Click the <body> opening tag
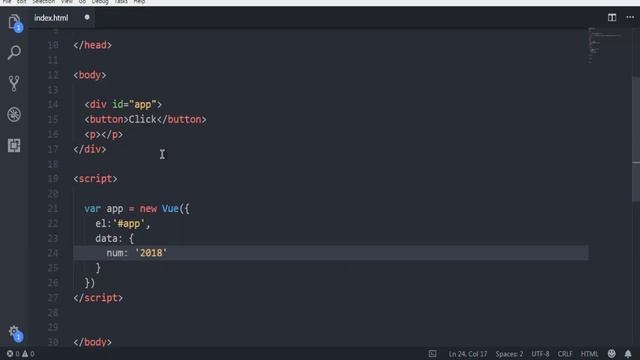The image size is (640, 360). point(90,75)
